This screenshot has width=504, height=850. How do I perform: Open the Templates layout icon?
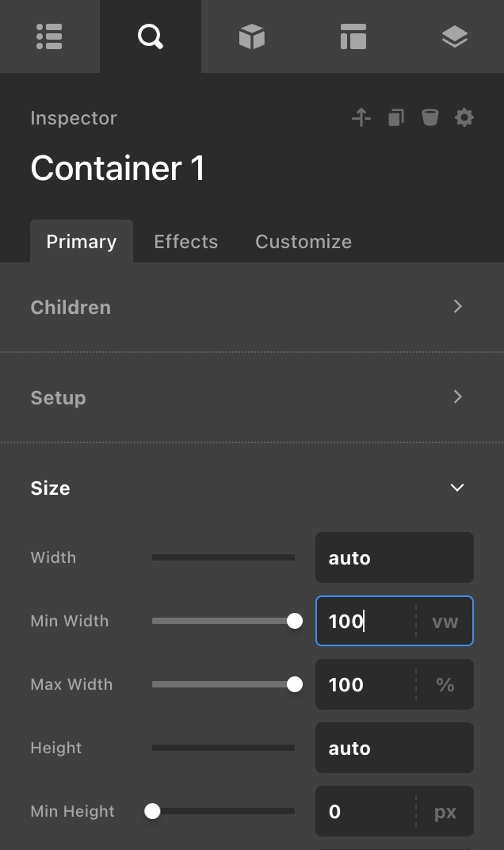coord(353,36)
